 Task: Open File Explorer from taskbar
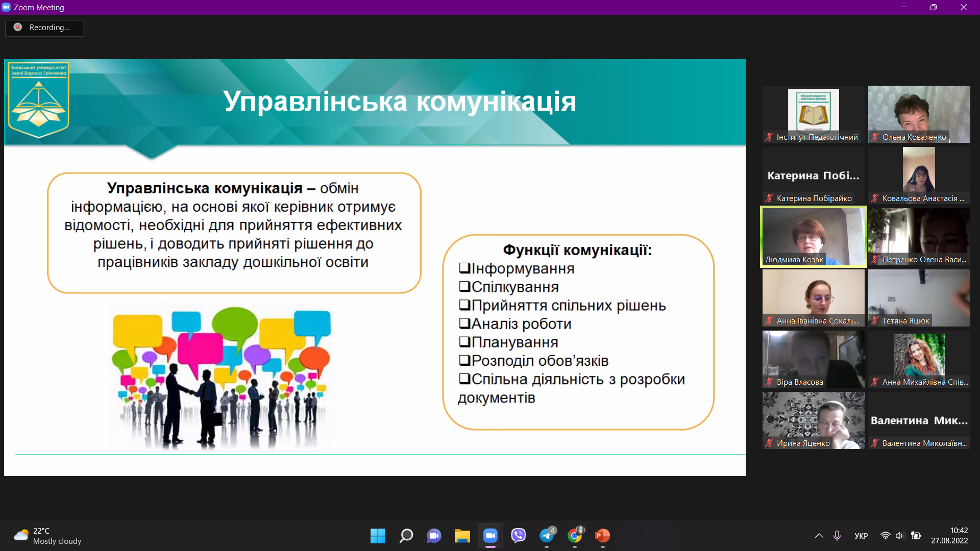[462, 536]
